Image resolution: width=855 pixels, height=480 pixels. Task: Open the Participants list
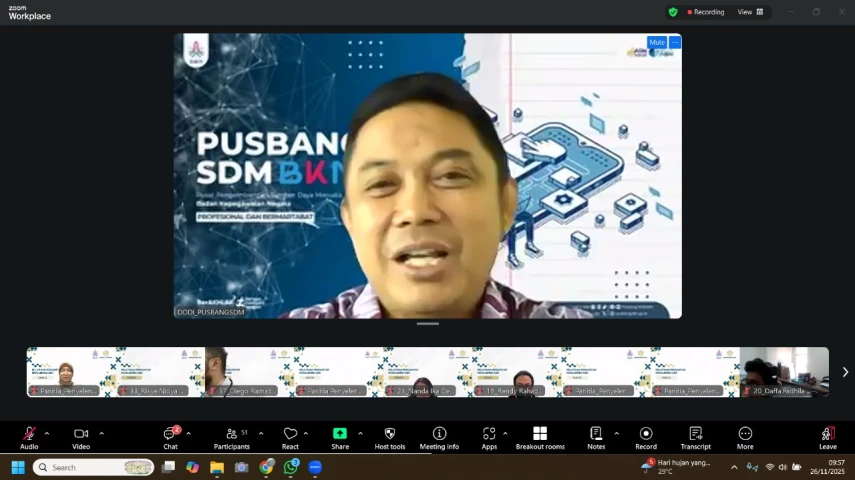tap(232, 438)
